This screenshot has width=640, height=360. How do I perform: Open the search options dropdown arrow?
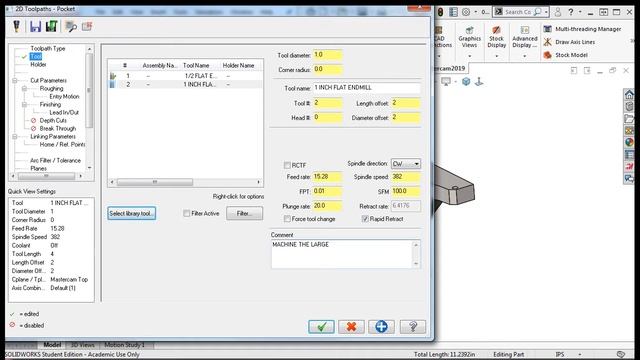[546, 12]
